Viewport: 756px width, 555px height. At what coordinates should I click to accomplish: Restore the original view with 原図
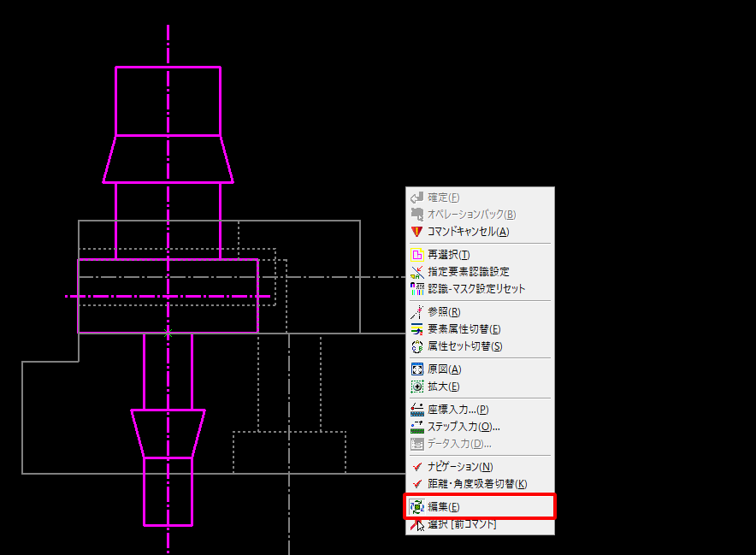click(444, 369)
